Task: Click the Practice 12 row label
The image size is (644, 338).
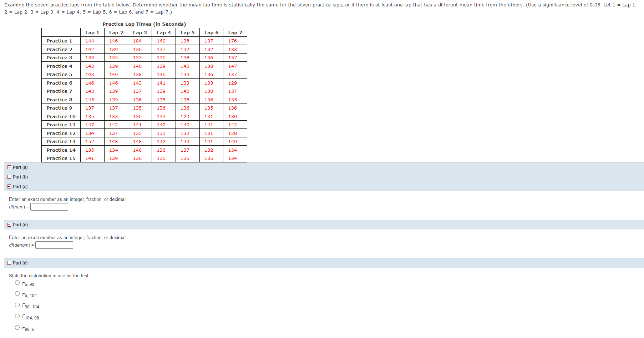Action: tap(61, 133)
